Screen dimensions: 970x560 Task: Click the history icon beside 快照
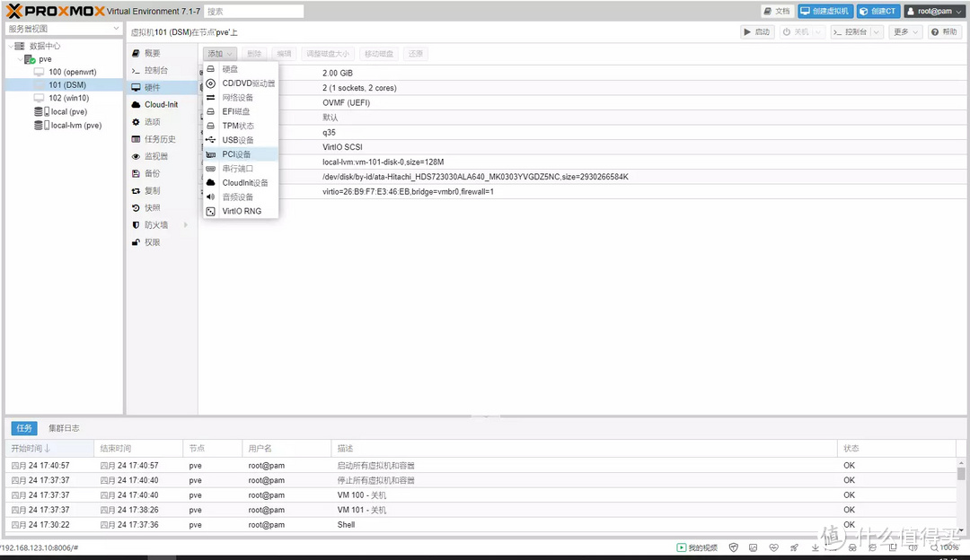[x=136, y=207]
